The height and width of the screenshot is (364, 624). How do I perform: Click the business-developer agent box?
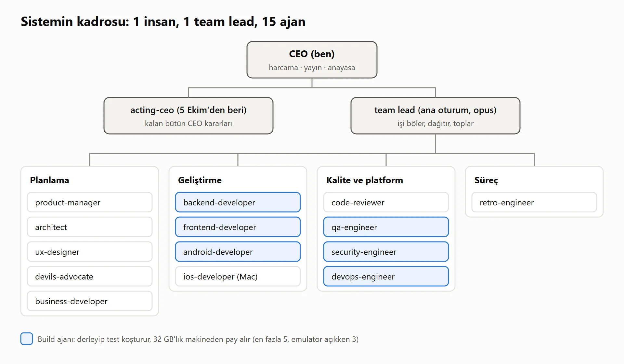coord(90,301)
